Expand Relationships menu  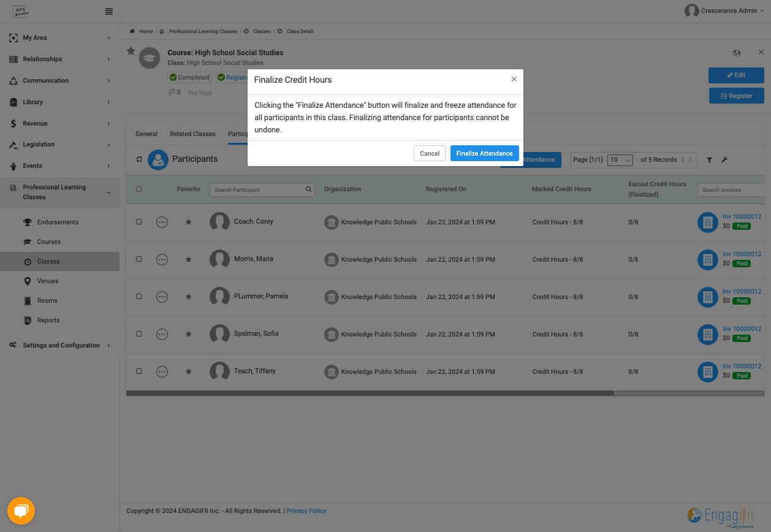click(59, 59)
